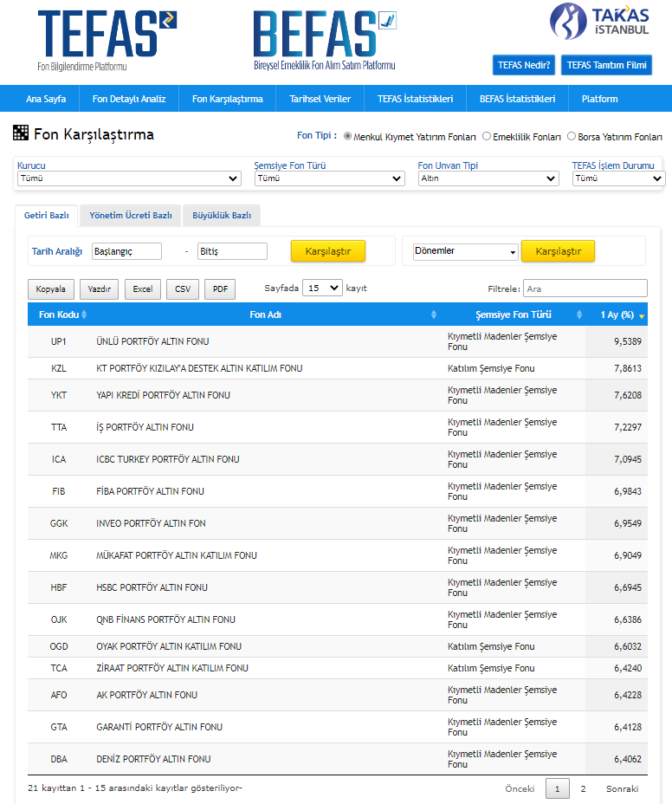672x804 pixels.
Task: Open the TEFAS İşlem Durumu dropdown
Action: [x=618, y=178]
